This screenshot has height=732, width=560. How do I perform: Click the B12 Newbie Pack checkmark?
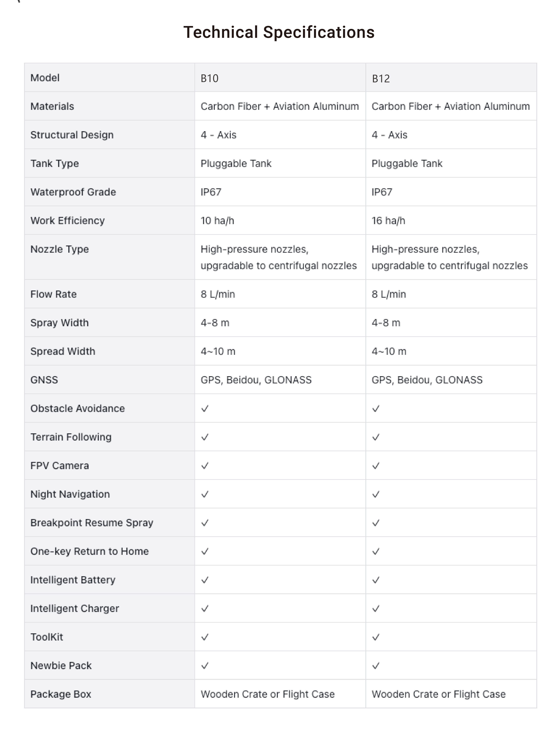[376, 666]
